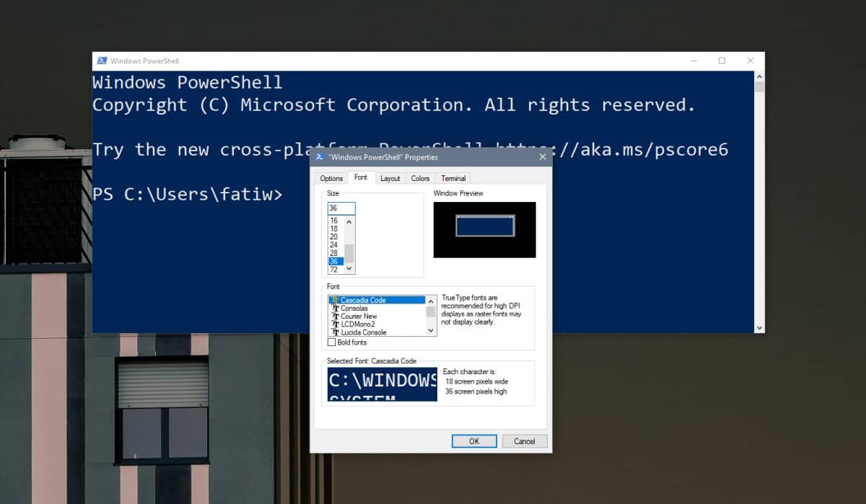The height and width of the screenshot is (504, 866).
Task: Click the PowerShell window scrollbar down arrow
Action: pyautogui.click(x=759, y=327)
